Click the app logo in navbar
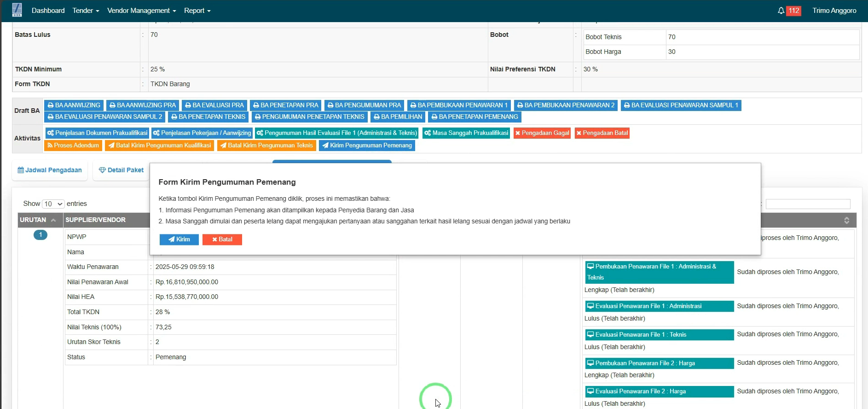Viewport: 868px width, 409px height. coord(17,10)
